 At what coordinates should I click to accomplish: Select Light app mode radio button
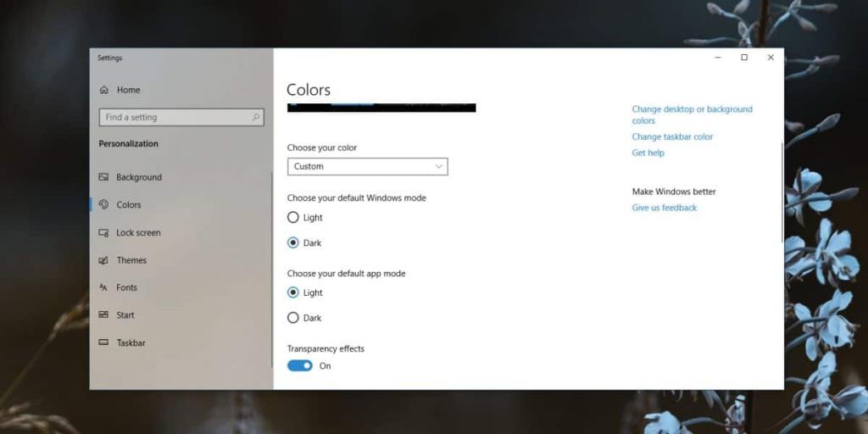point(292,292)
